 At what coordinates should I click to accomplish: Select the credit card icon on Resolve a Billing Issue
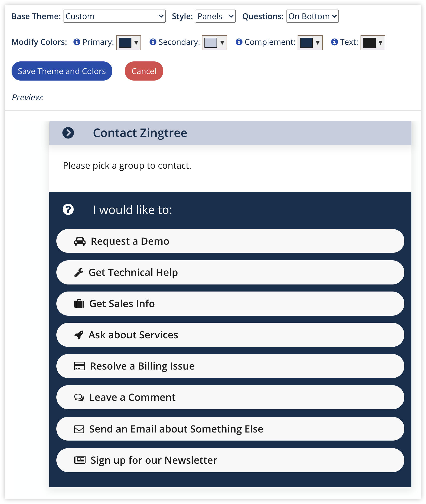pyautogui.click(x=79, y=366)
